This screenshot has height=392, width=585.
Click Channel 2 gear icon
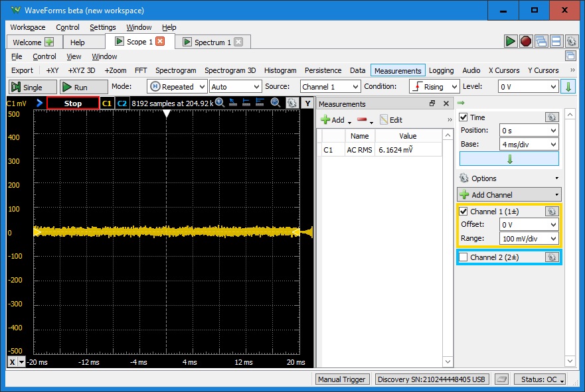[x=551, y=257]
